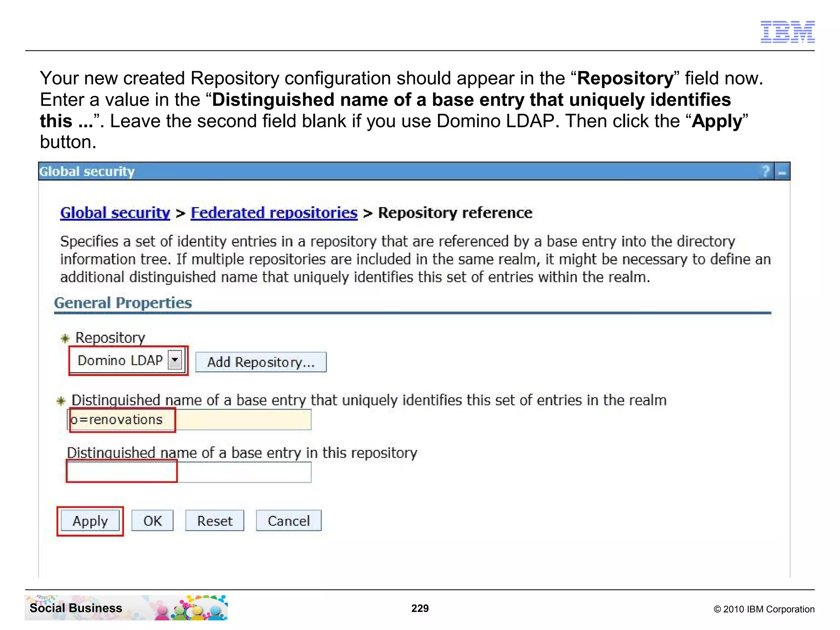Click the Cancel button
Viewport: 840px width, 630px height.
point(289,521)
